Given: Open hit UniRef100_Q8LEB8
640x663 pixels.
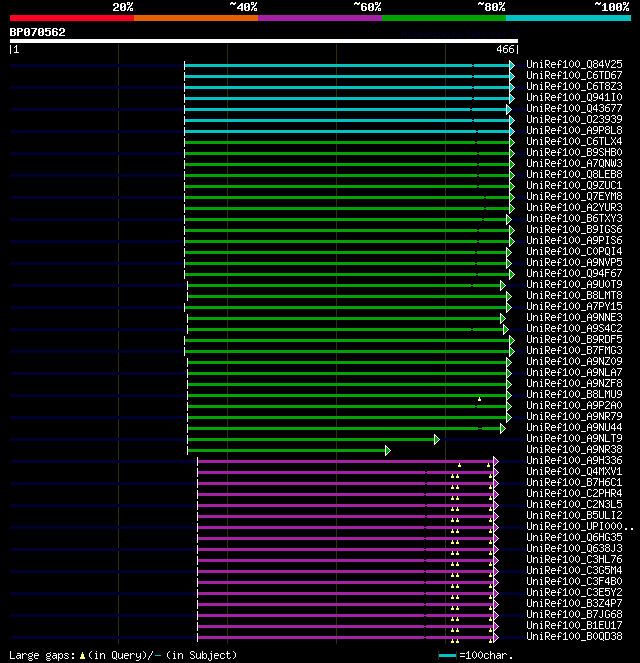Looking at the screenshot, I should point(574,174).
